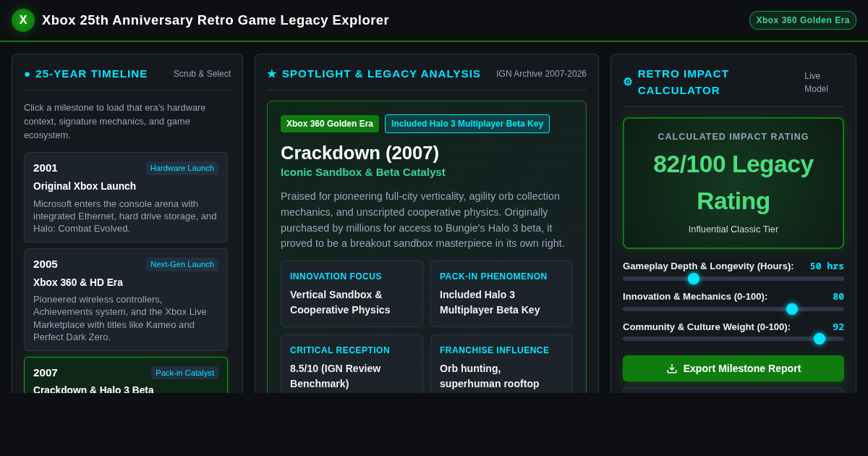Click the 8.5/10 IGN Review Benchmark text
The height and width of the screenshot is (456, 868).
click(x=336, y=376)
